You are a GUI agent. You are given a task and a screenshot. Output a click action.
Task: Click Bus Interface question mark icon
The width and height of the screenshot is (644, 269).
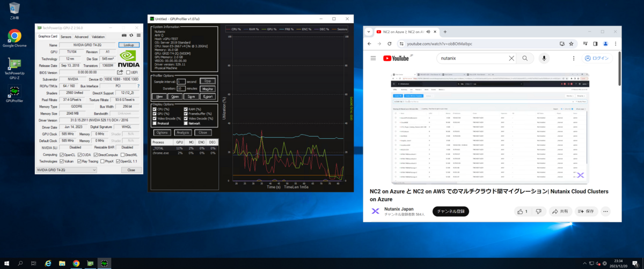pyautogui.click(x=138, y=86)
